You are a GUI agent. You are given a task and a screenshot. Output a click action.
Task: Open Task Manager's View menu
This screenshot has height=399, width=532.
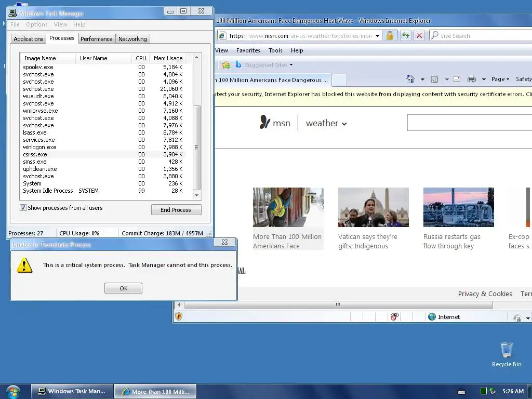[60, 24]
